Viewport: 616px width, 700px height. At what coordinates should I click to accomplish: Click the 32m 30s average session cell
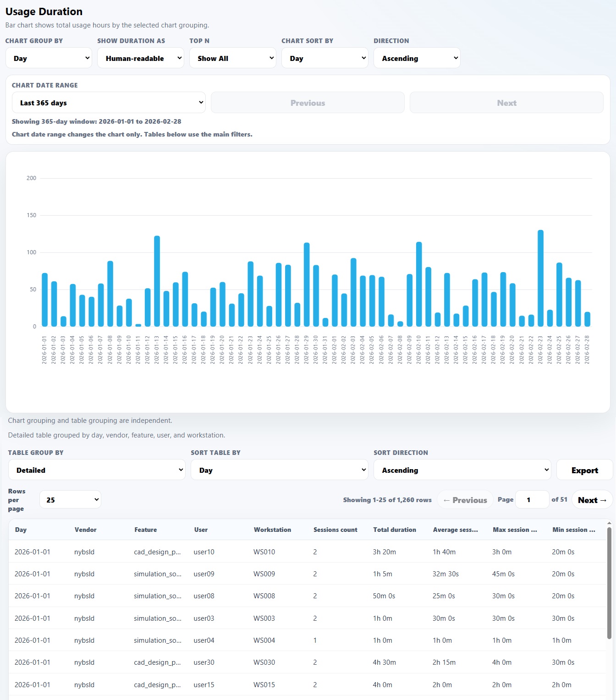tap(445, 574)
